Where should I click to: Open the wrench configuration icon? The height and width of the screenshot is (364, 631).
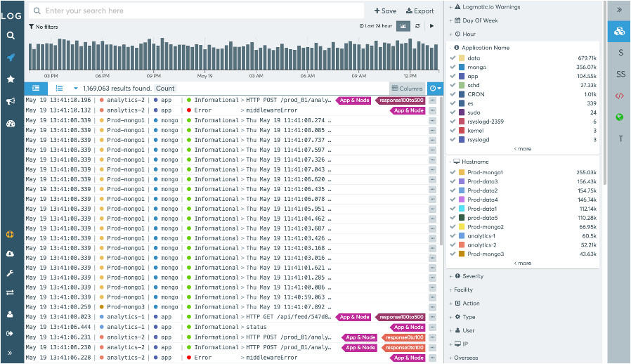pyautogui.click(x=10, y=273)
